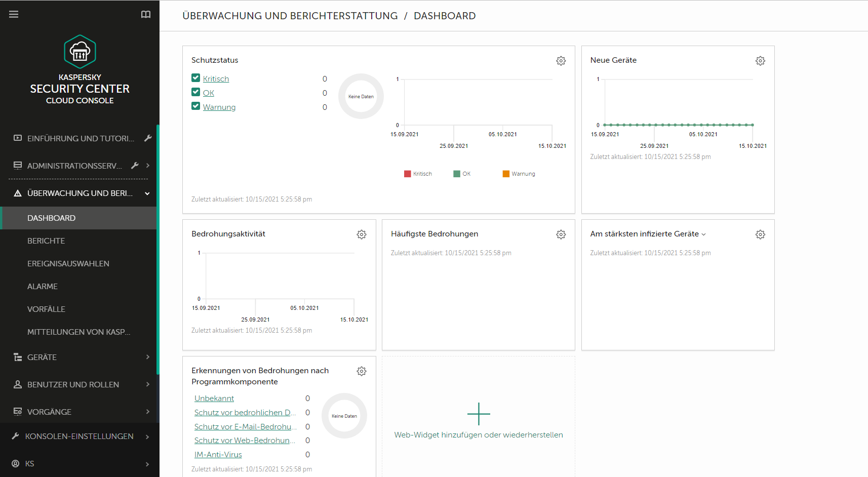This screenshot has height=477, width=868.
Task: Click the red Kritisch legend color swatch
Action: click(407, 173)
